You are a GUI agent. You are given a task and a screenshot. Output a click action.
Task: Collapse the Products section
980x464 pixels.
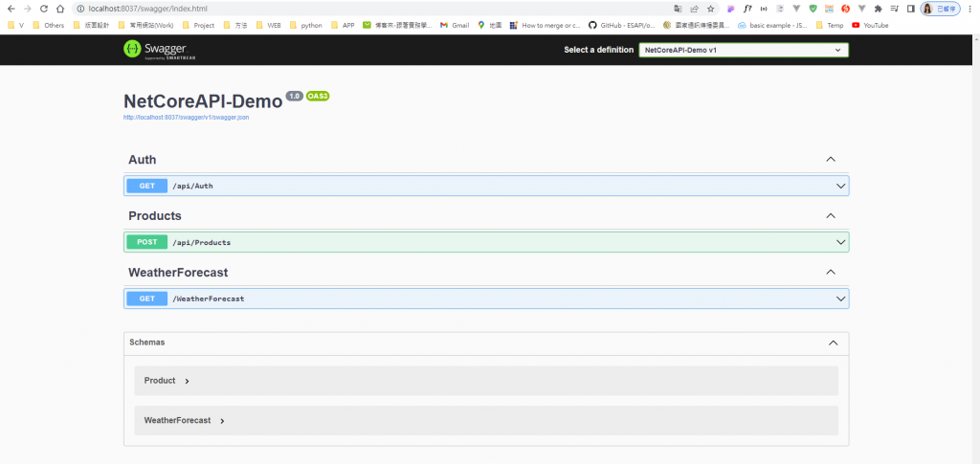click(831, 215)
